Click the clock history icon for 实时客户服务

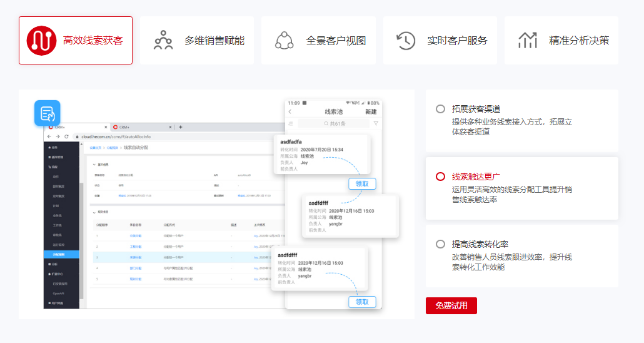pos(406,40)
